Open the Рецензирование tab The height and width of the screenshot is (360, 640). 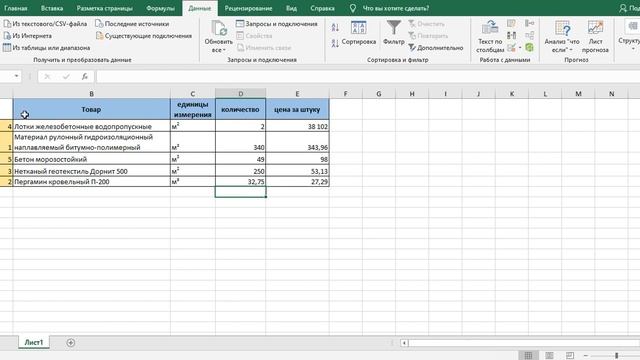pos(248,8)
